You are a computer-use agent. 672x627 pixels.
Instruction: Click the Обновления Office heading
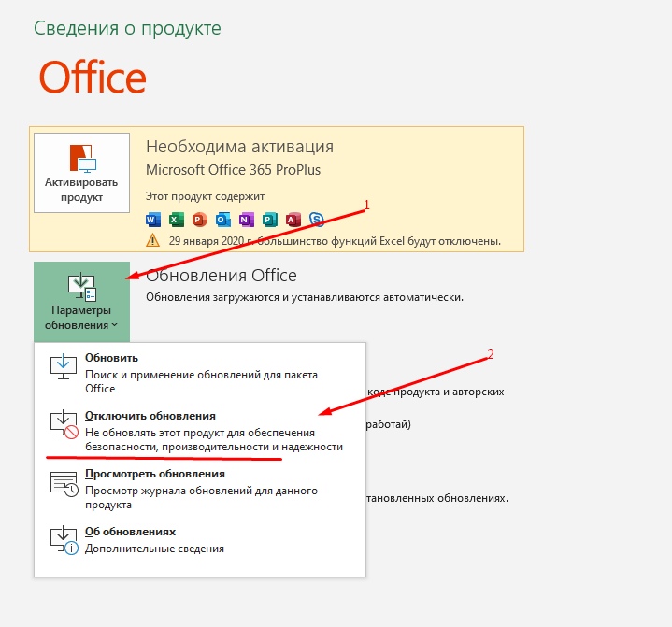[222, 275]
